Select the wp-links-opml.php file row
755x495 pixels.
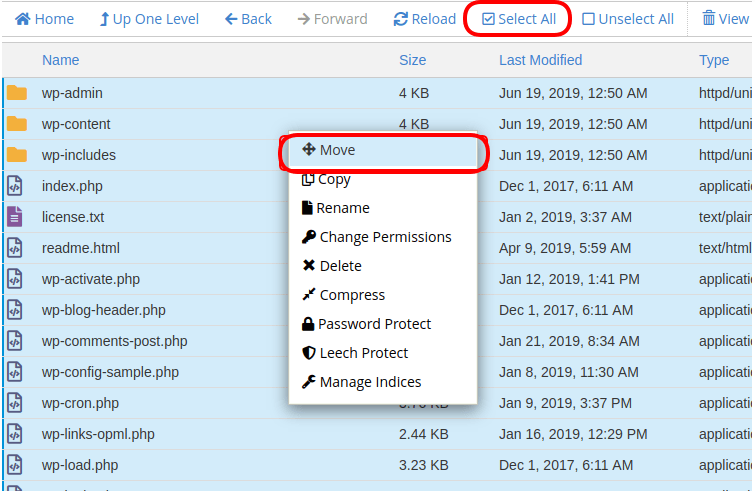378,434
